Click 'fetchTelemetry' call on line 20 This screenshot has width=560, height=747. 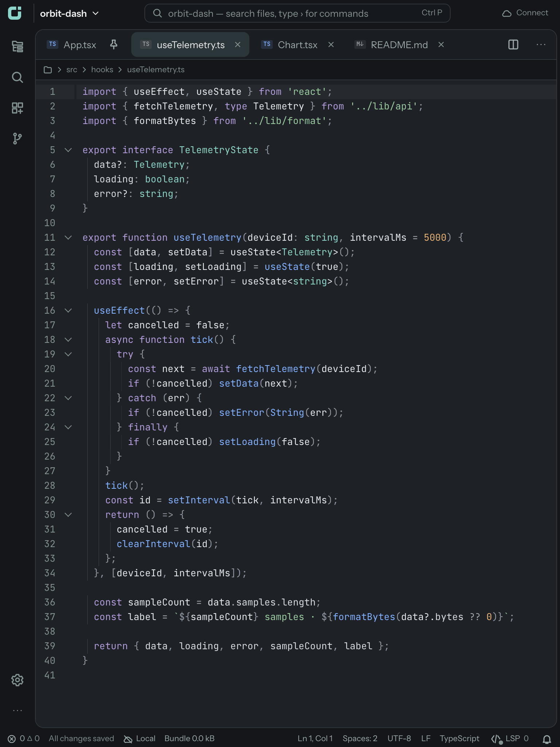276,369
